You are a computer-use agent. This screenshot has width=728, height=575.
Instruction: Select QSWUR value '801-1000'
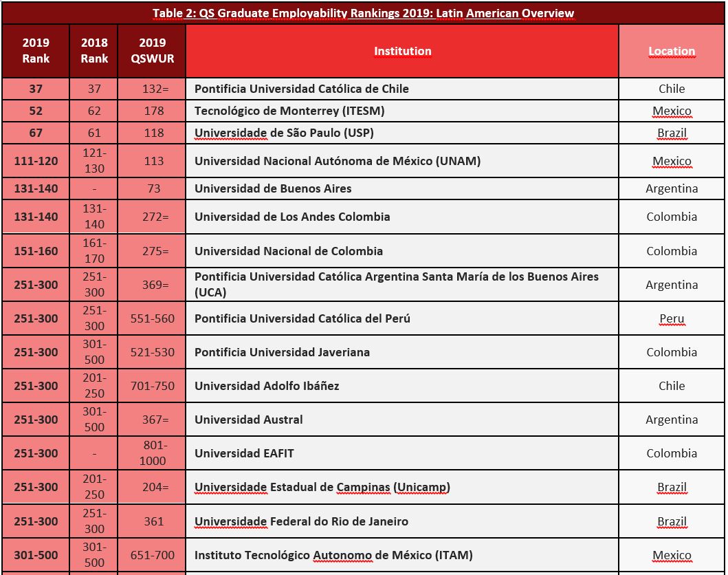152,453
